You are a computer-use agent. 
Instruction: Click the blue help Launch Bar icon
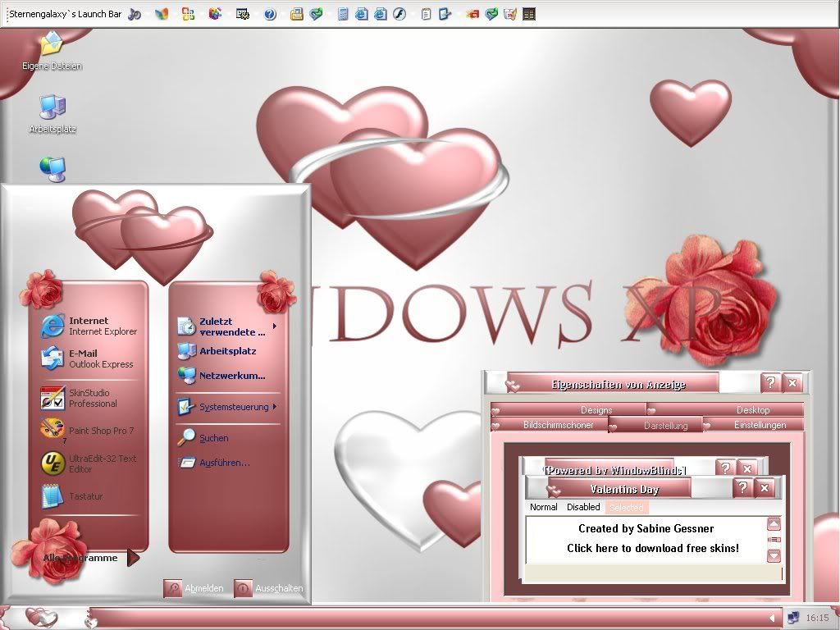pyautogui.click(x=270, y=14)
